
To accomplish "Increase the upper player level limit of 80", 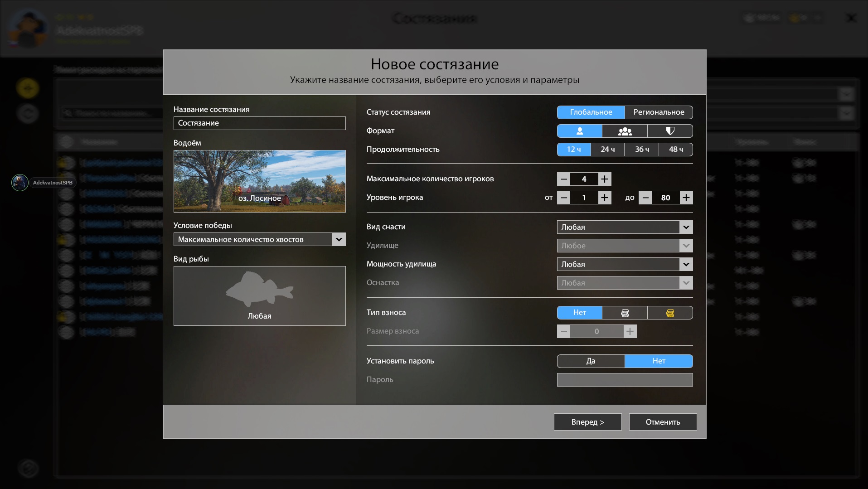I will 686,198.
